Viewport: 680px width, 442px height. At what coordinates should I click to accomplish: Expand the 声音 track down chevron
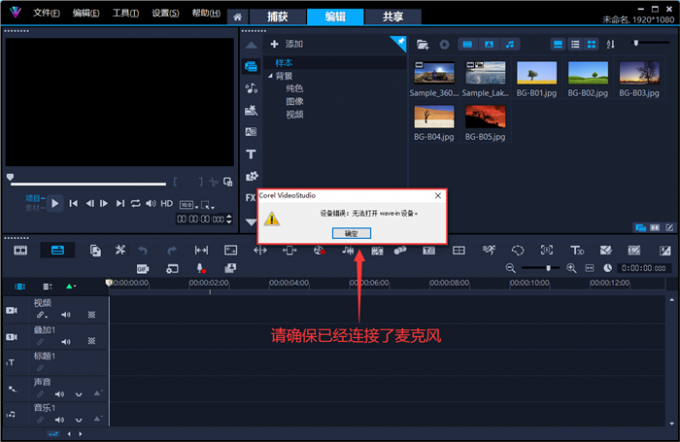(78, 394)
